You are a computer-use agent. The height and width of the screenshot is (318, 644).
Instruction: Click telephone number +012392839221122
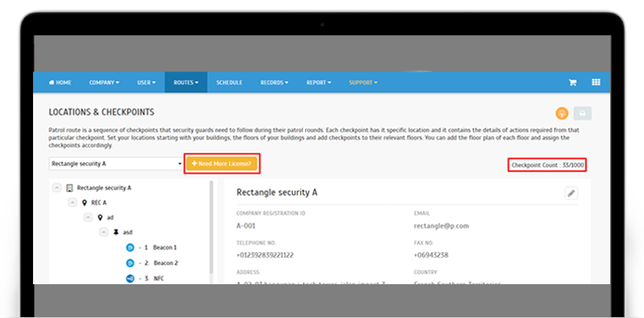coord(265,255)
